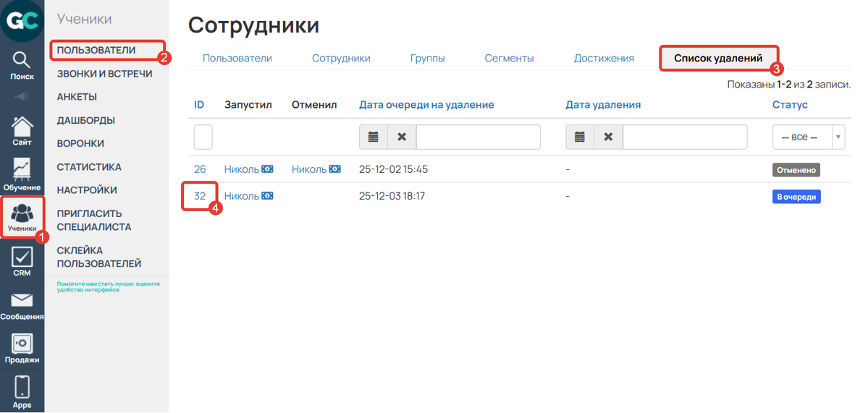Open Николь in Отменил column of row 26
Viewport: 868px width, 413px height.
coord(309,169)
